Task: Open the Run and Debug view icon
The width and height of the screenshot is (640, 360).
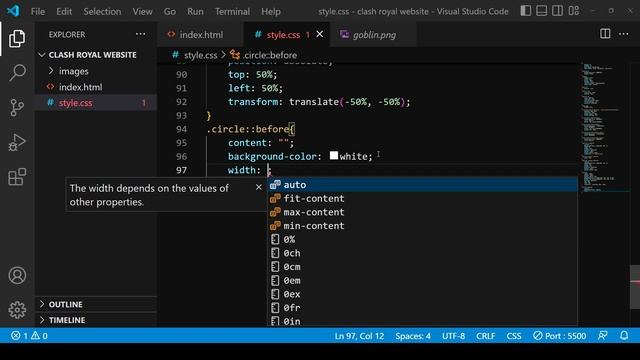Action: point(17,142)
